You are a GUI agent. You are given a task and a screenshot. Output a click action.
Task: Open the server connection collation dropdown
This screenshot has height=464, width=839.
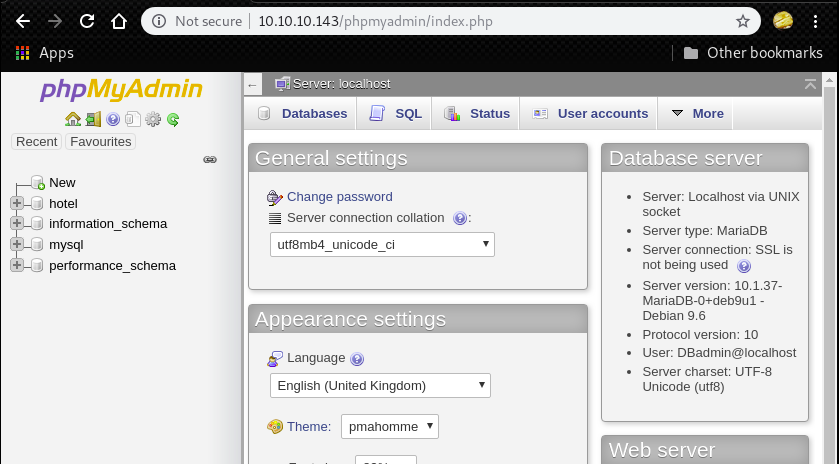coord(382,244)
